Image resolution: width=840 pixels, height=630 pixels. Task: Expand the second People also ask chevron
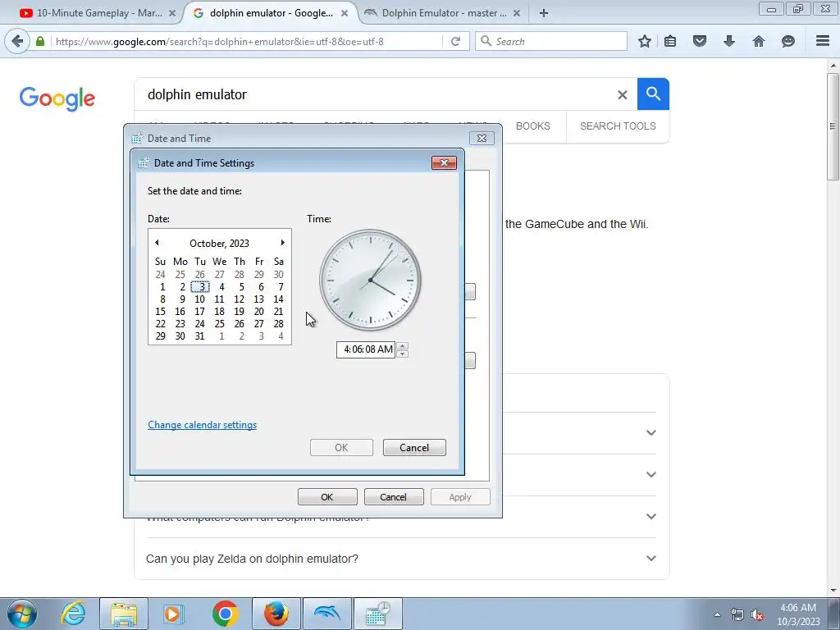click(x=651, y=475)
